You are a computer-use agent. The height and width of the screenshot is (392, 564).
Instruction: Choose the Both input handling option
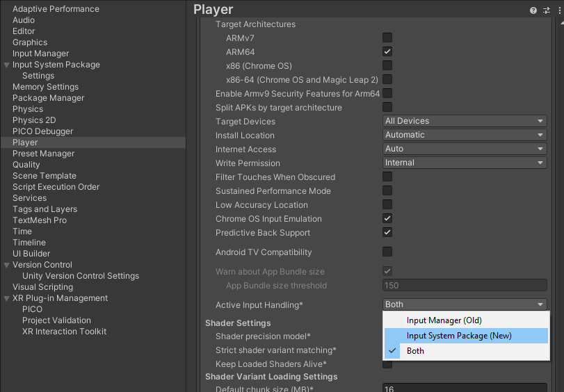pyautogui.click(x=466, y=351)
